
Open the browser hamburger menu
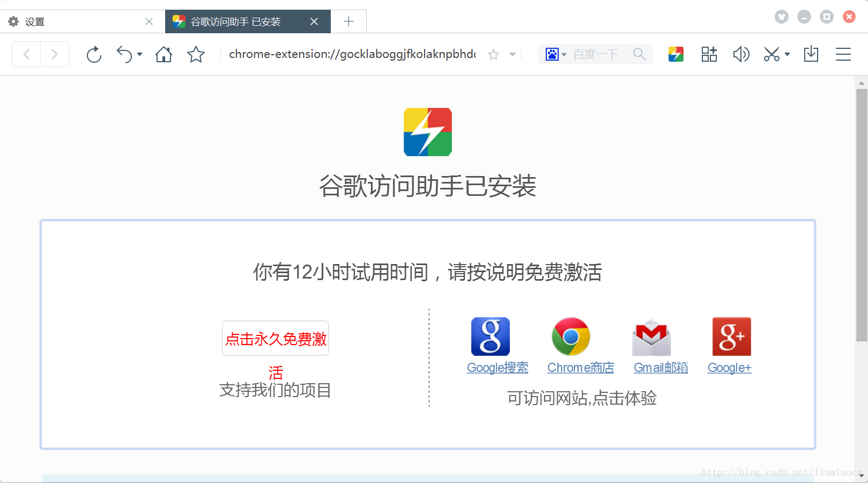coord(843,54)
